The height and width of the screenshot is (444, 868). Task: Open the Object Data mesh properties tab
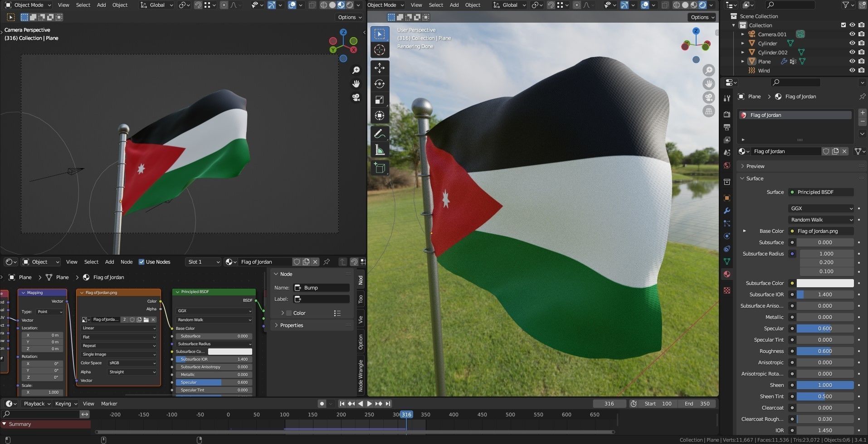(x=727, y=261)
